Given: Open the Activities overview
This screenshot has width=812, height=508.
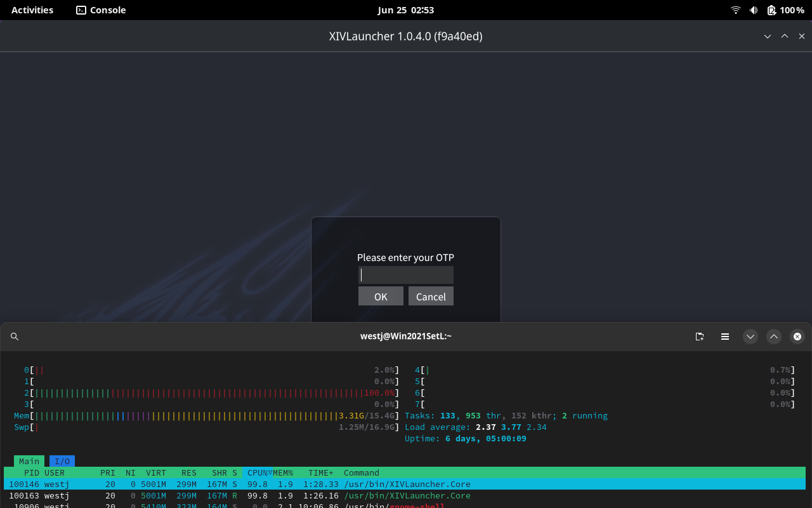Looking at the screenshot, I should (x=32, y=10).
